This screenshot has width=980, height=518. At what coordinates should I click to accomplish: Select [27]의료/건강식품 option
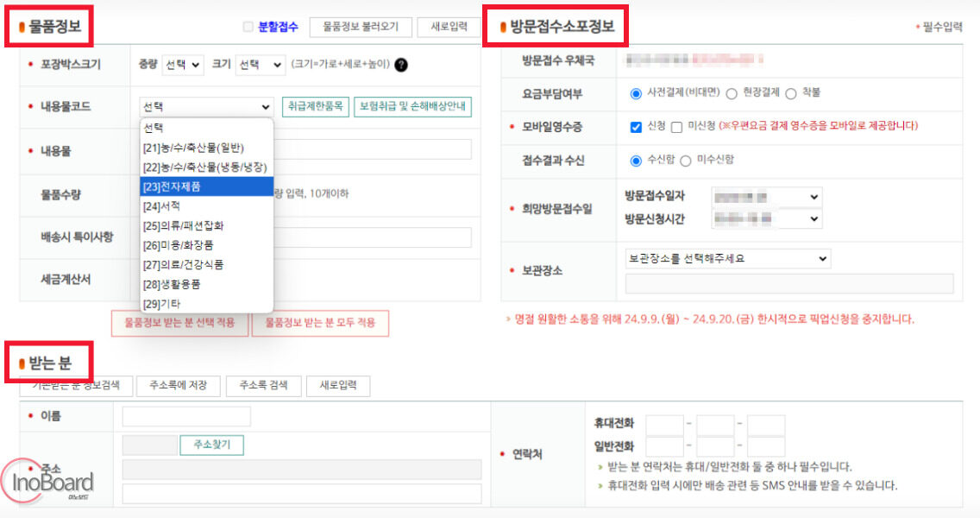point(206,265)
